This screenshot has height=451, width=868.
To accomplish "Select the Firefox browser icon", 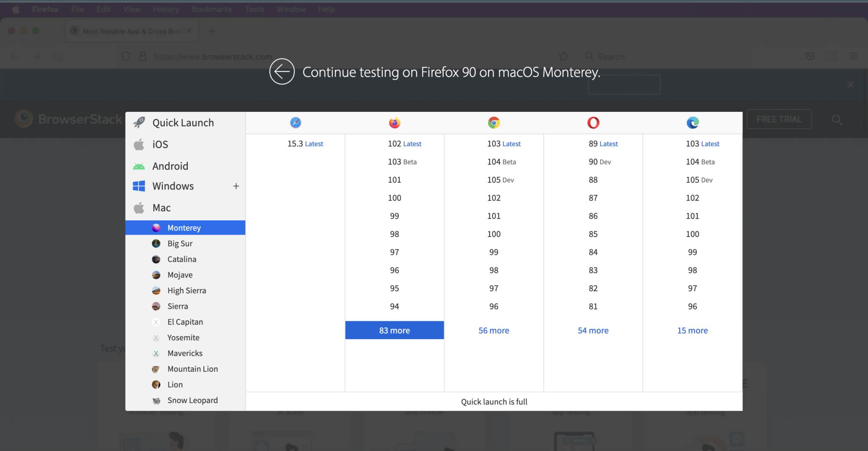I will (394, 122).
